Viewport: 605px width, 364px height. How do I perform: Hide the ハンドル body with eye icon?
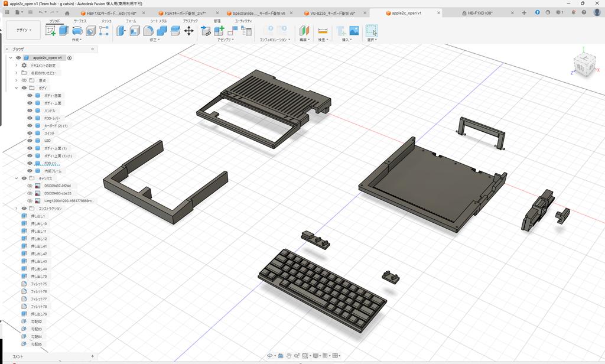pos(30,110)
